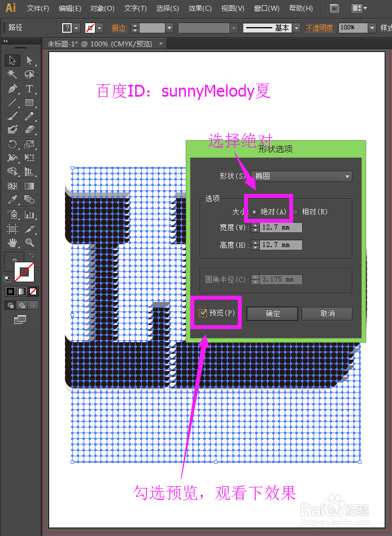Click the 取消 button

327,313
